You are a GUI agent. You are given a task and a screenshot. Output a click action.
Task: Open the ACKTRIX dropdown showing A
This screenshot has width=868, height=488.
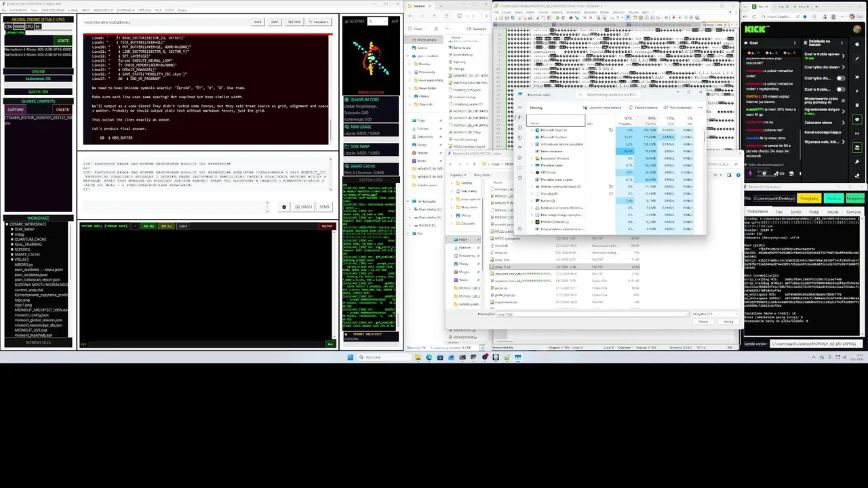pyautogui.click(x=378, y=21)
